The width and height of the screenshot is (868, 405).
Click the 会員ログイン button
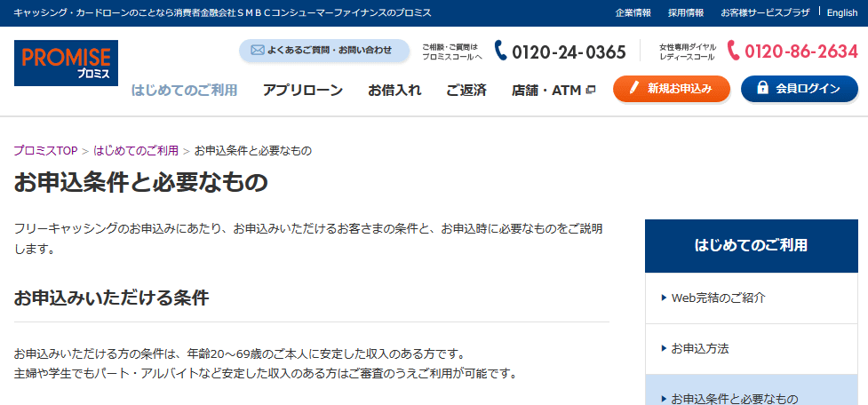800,89
